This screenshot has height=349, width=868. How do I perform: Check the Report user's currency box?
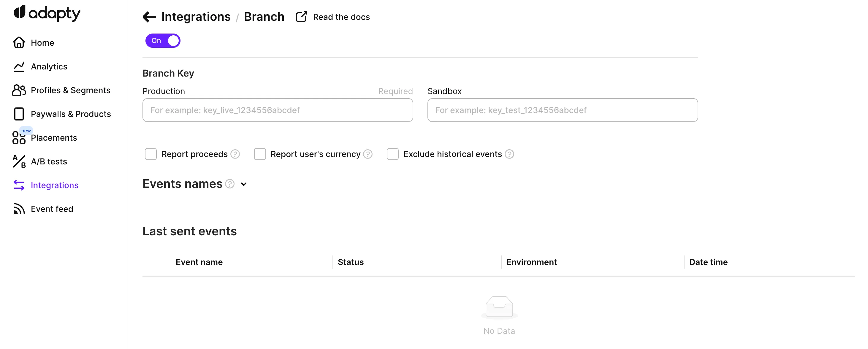pyautogui.click(x=260, y=154)
